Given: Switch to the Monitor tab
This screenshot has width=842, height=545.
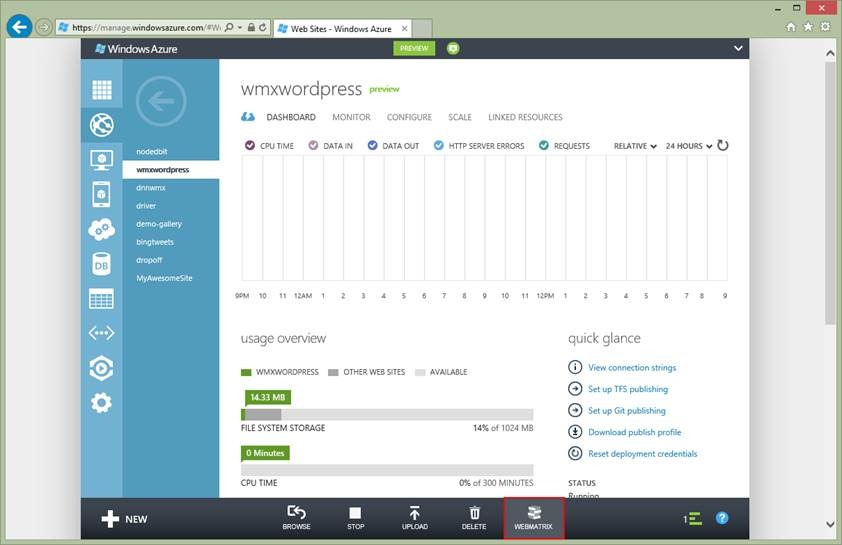Looking at the screenshot, I should pos(351,117).
